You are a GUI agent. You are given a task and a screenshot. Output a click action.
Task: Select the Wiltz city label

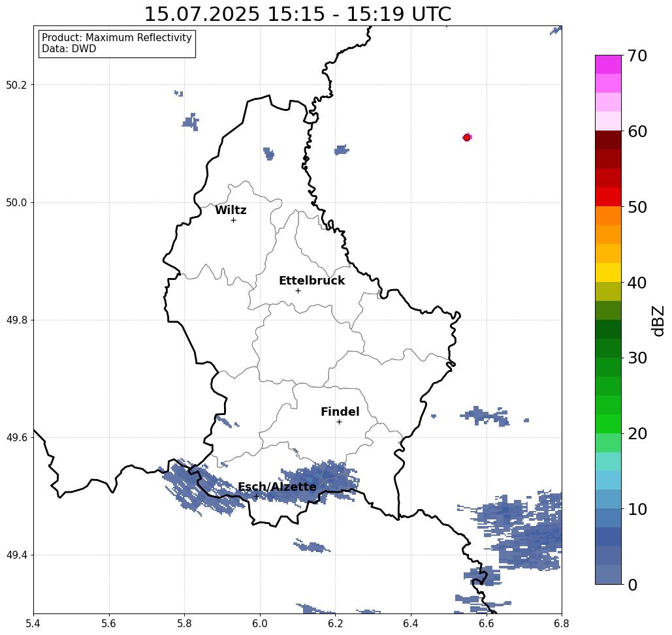click(231, 210)
